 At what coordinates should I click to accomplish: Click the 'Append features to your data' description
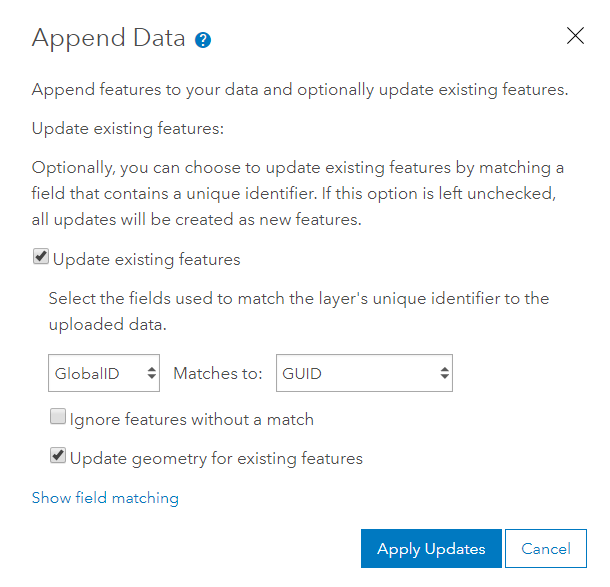pos(300,89)
